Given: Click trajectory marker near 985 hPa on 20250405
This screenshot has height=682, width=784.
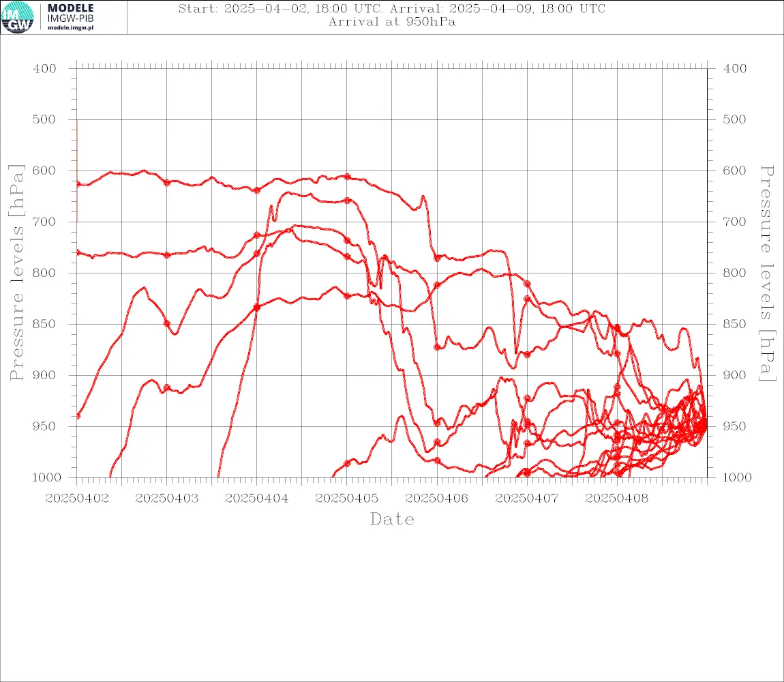Looking at the screenshot, I should point(347,463).
